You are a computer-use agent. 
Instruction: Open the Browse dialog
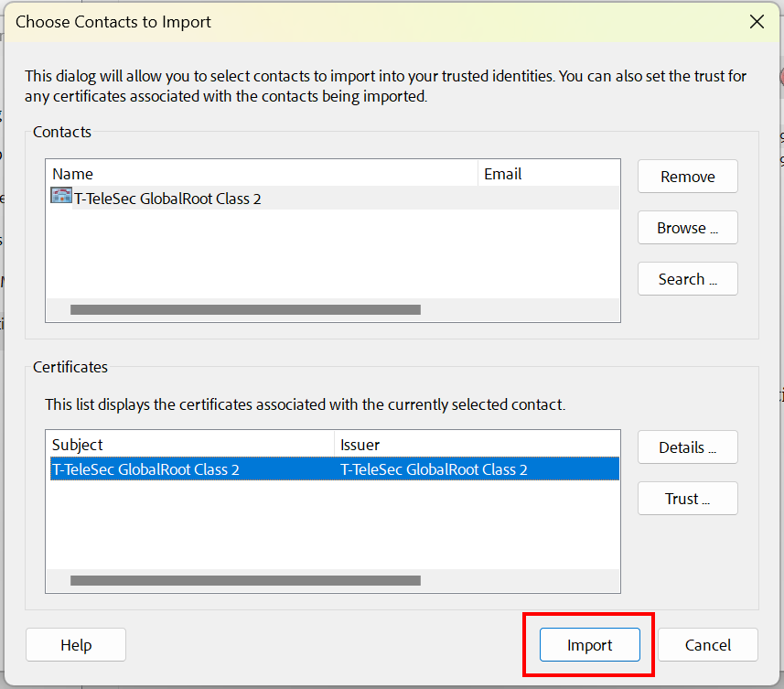(687, 227)
